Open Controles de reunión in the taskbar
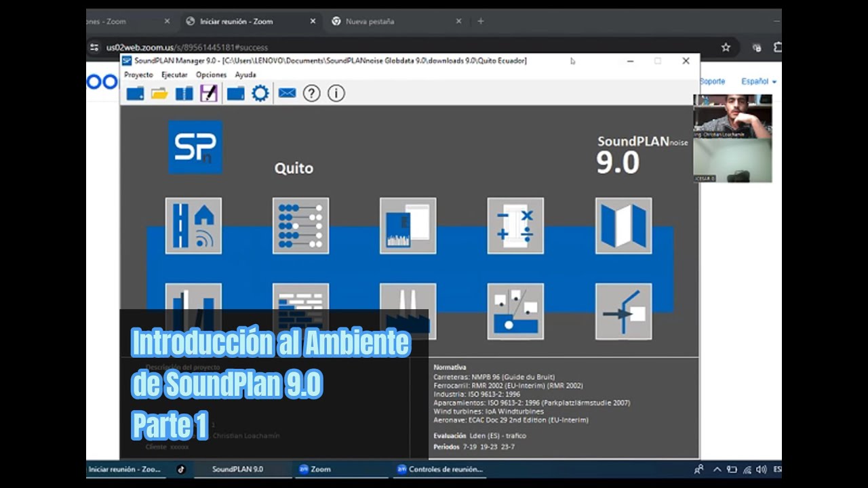The width and height of the screenshot is (868, 488). tap(439, 469)
